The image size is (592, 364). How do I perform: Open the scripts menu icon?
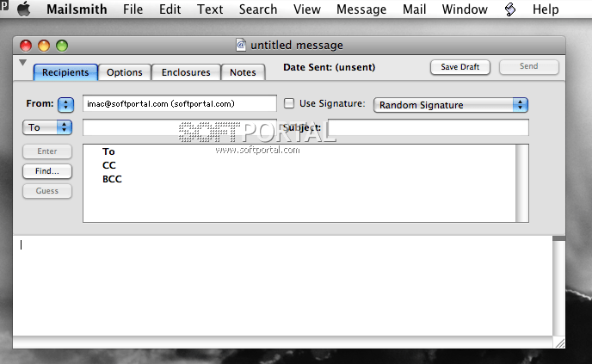click(509, 9)
